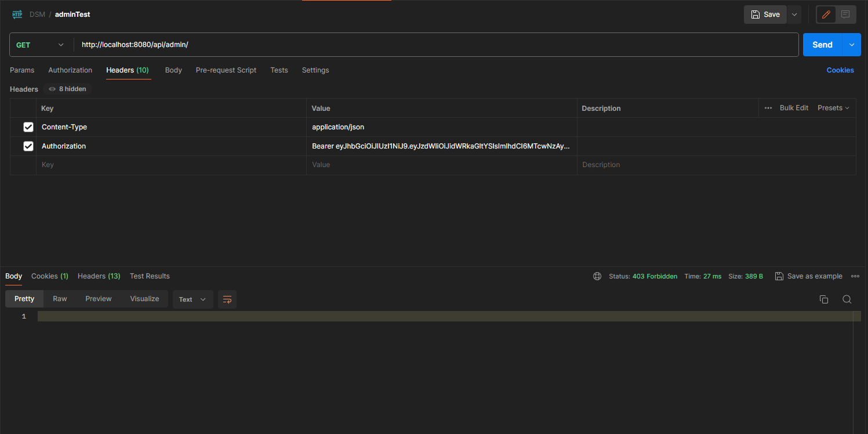Click the pencil edit mode icon
Viewport: 868px width, 434px height.
pyautogui.click(x=826, y=15)
